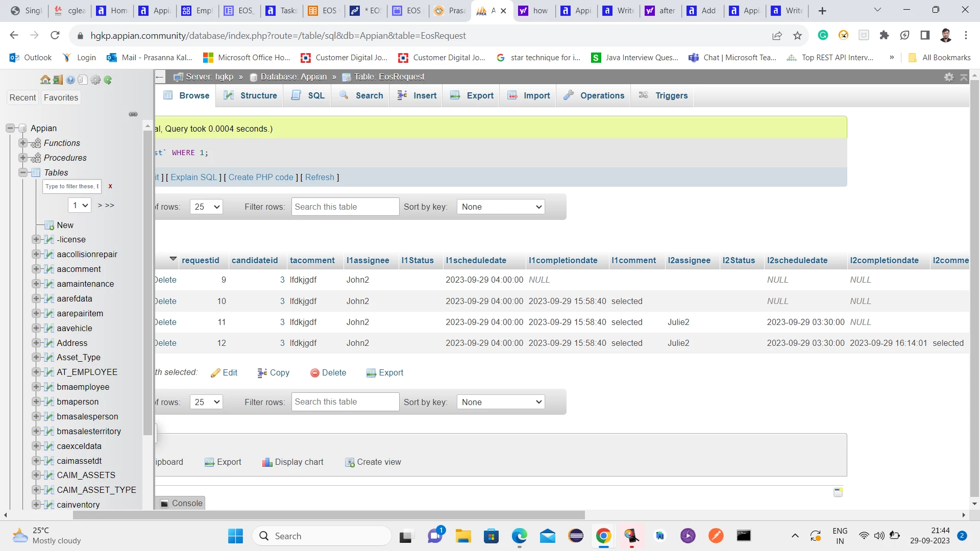This screenshot has width=980, height=551.
Task: Open the tables page number dropdown
Action: (80, 205)
